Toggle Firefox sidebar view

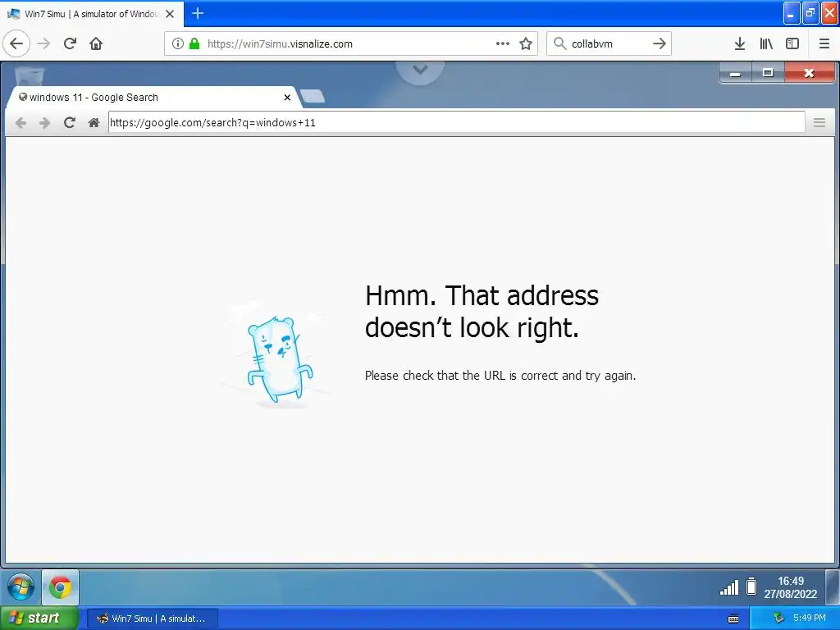(792, 43)
